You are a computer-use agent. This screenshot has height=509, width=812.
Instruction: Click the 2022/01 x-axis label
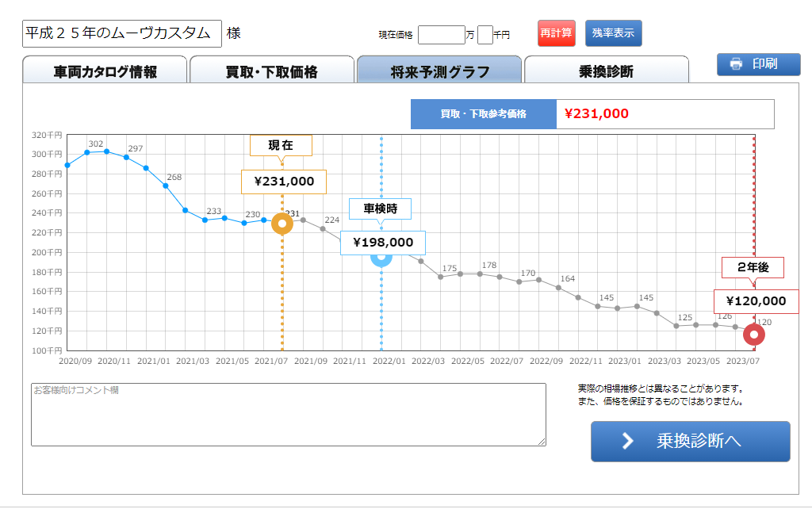coord(389,361)
